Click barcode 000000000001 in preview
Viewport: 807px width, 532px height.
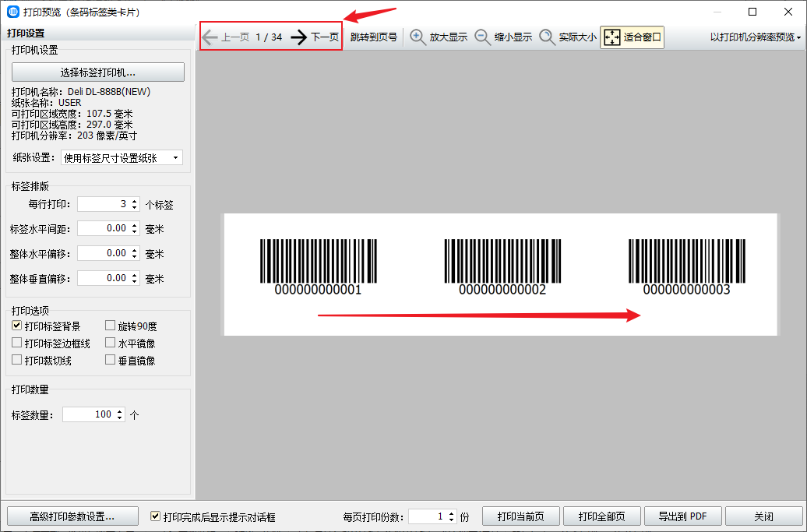coord(318,266)
